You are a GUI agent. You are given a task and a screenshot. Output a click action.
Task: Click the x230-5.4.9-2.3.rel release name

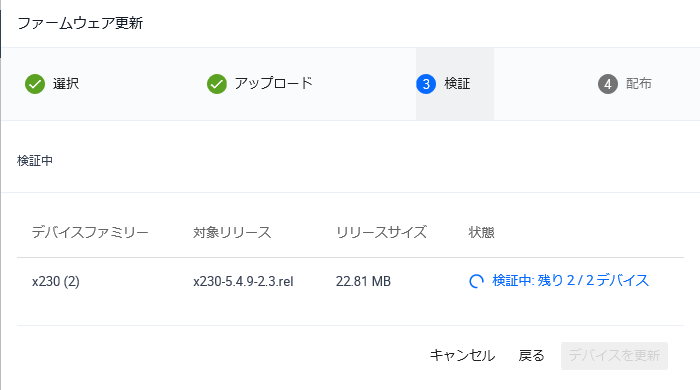pos(243,282)
